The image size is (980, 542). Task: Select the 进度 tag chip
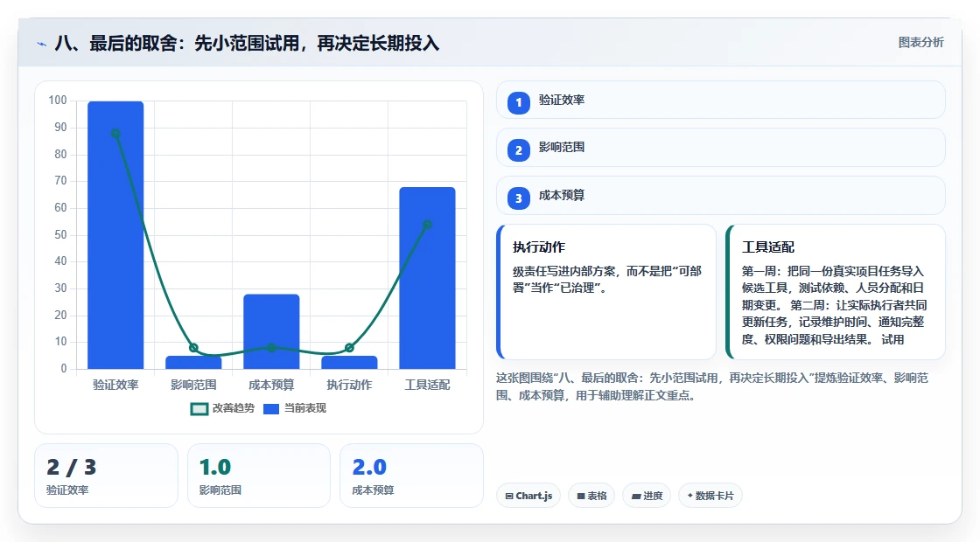pos(647,496)
